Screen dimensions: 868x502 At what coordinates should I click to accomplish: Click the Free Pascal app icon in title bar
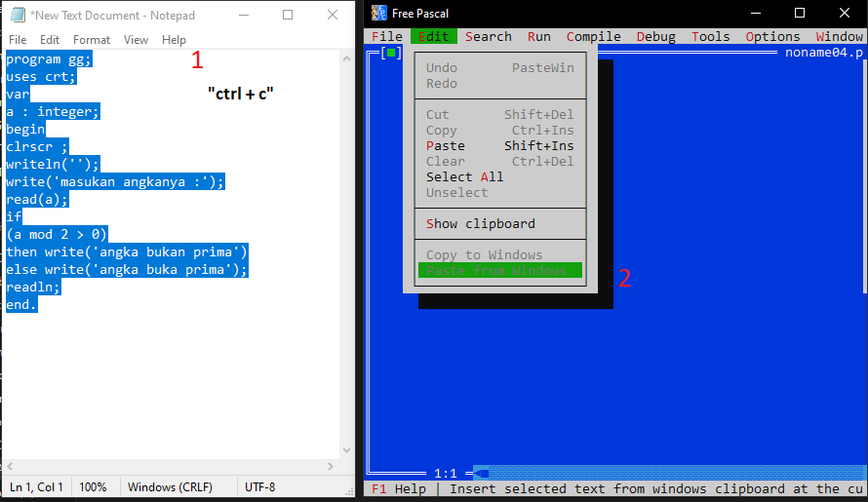[379, 13]
